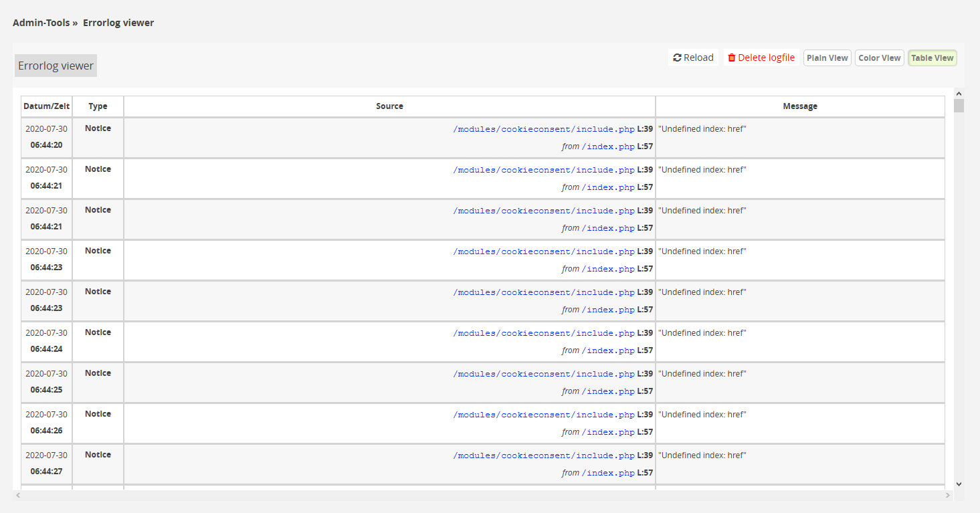The height and width of the screenshot is (513, 980).
Task: Click the Message column header
Action: coord(800,106)
